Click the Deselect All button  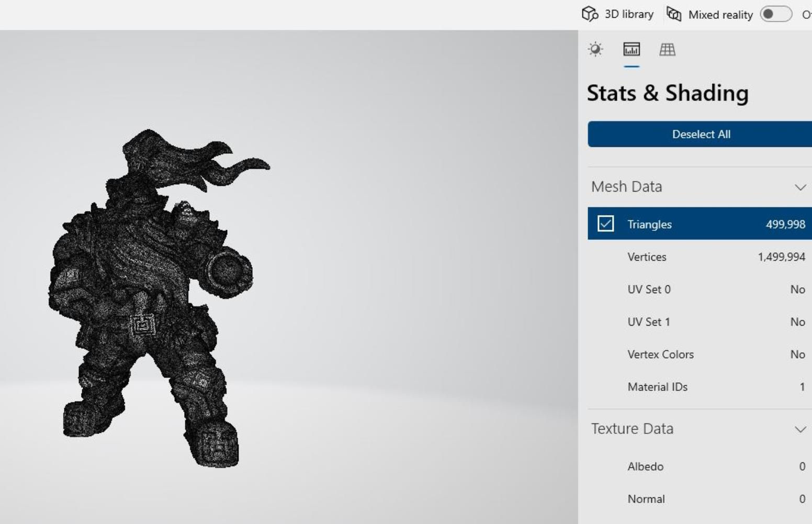pos(700,134)
